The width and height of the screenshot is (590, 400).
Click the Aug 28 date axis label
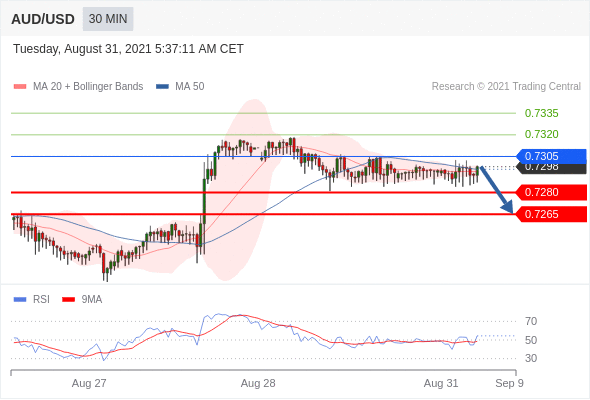(x=258, y=383)
